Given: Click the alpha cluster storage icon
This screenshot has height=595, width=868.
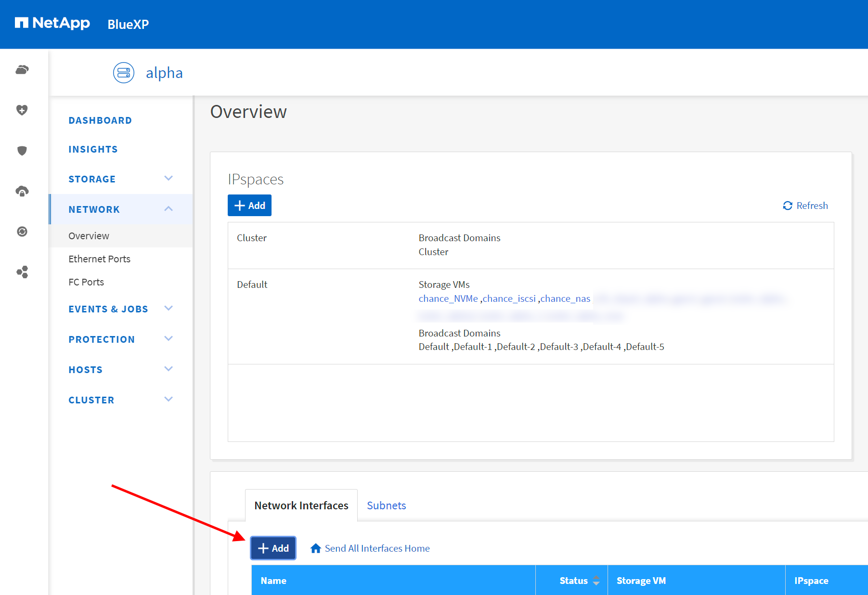Looking at the screenshot, I should click(x=124, y=73).
